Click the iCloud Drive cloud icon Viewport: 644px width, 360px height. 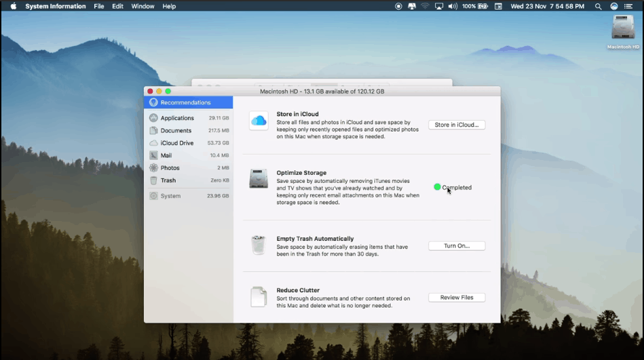click(153, 143)
